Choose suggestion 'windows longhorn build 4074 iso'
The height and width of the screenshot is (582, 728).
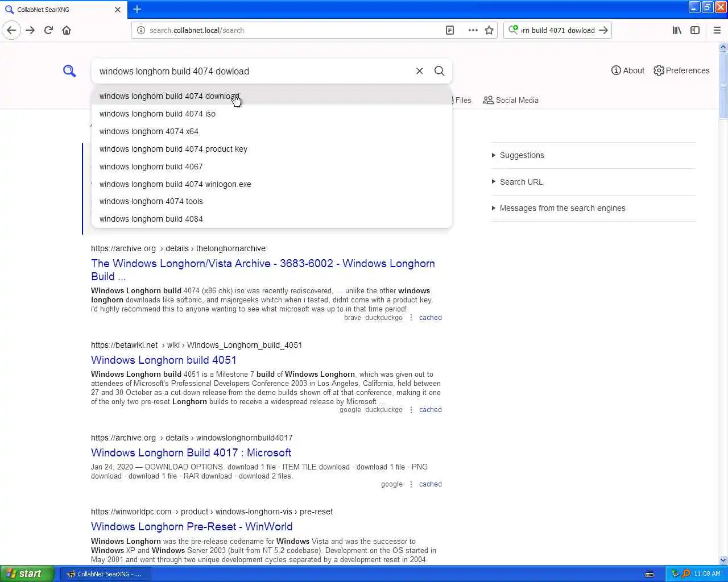(x=272, y=114)
